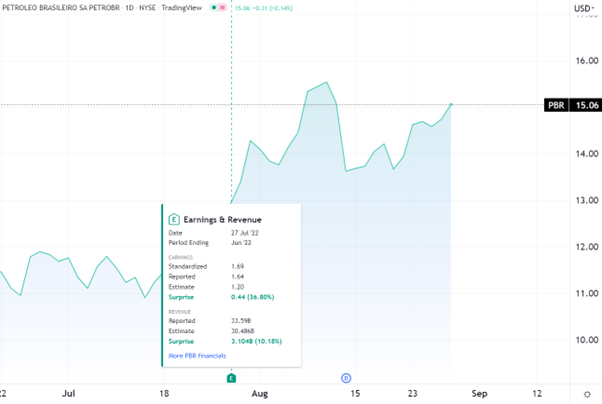Viewport: 602px width, 404px height.
Task: Click the 13.00 price axis label
Action: [x=587, y=200]
